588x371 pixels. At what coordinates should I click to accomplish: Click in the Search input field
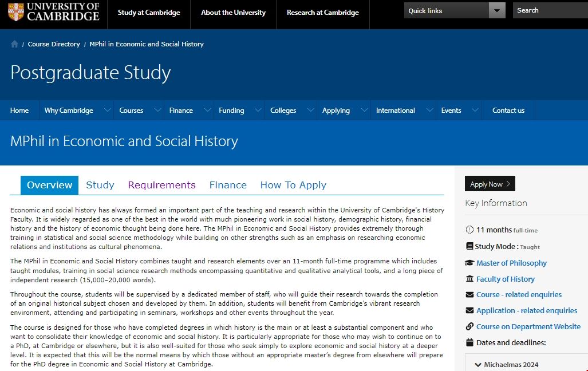pos(550,10)
